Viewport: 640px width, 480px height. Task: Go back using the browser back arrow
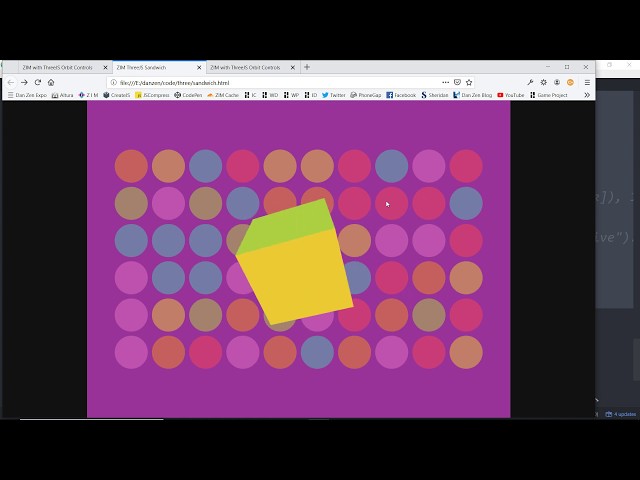11,82
